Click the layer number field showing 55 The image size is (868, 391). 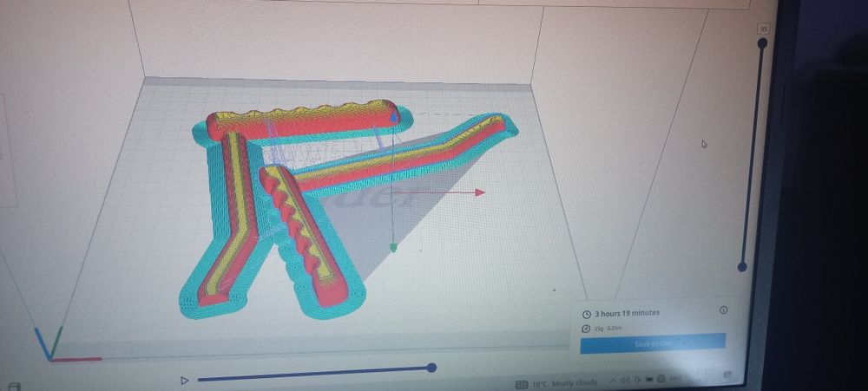(764, 29)
